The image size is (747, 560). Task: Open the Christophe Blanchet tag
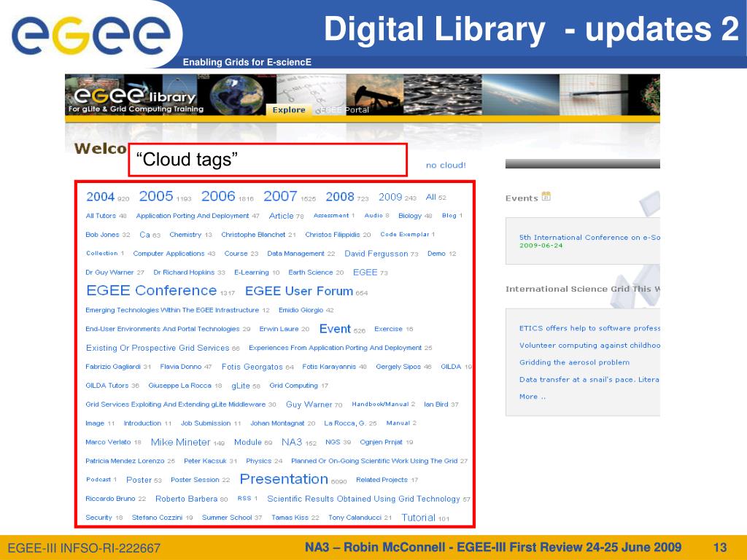253,235
